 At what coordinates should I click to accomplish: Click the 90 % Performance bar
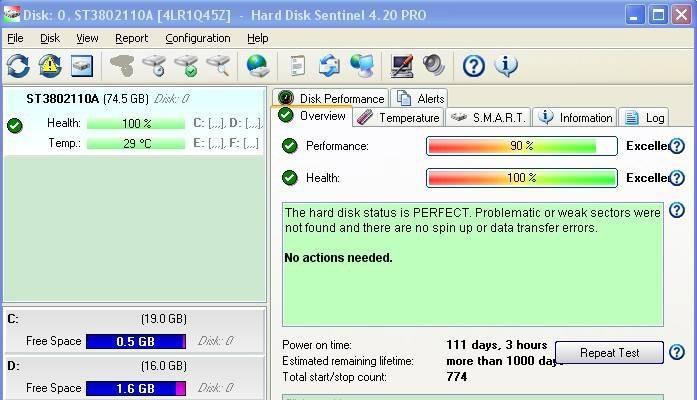click(x=522, y=146)
